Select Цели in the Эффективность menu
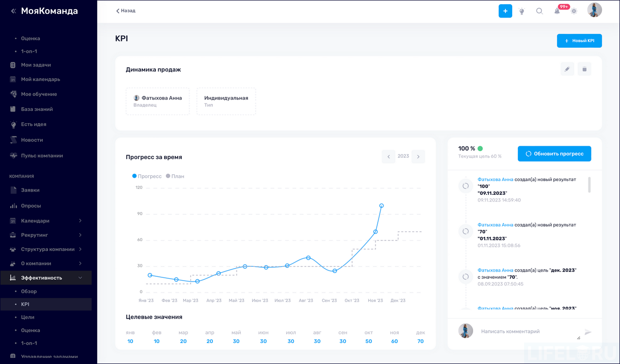Image resolution: width=620 pixels, height=364 pixels. point(28,317)
